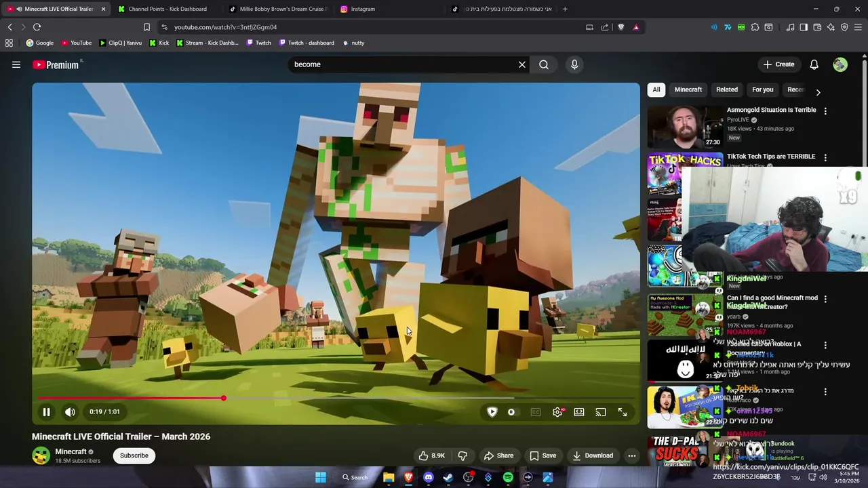Open the Brave VPN shield icon
The image size is (868, 488).
point(844,27)
